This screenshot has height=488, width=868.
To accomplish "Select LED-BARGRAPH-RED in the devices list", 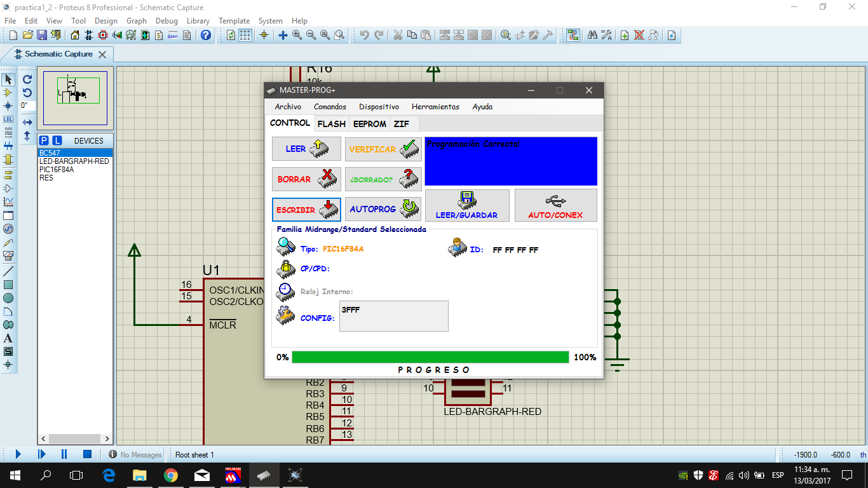I will 75,161.
